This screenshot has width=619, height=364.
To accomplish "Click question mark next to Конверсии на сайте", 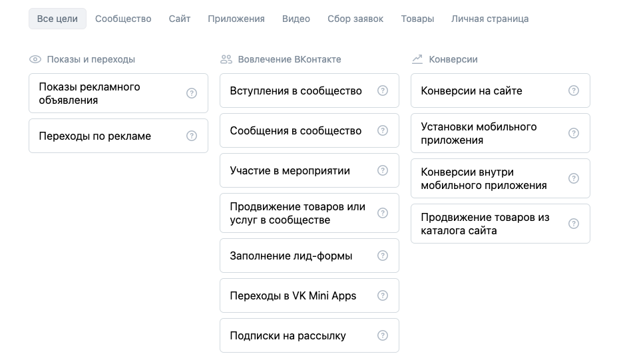I will [x=574, y=91].
